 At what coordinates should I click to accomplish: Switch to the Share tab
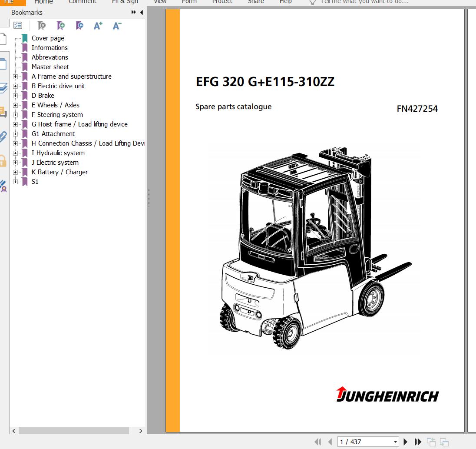[256, 2]
